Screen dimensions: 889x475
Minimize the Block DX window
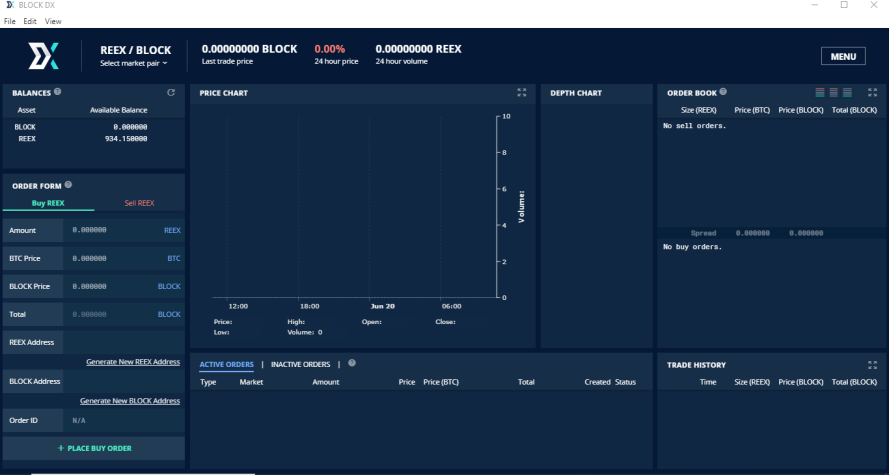click(x=815, y=5)
